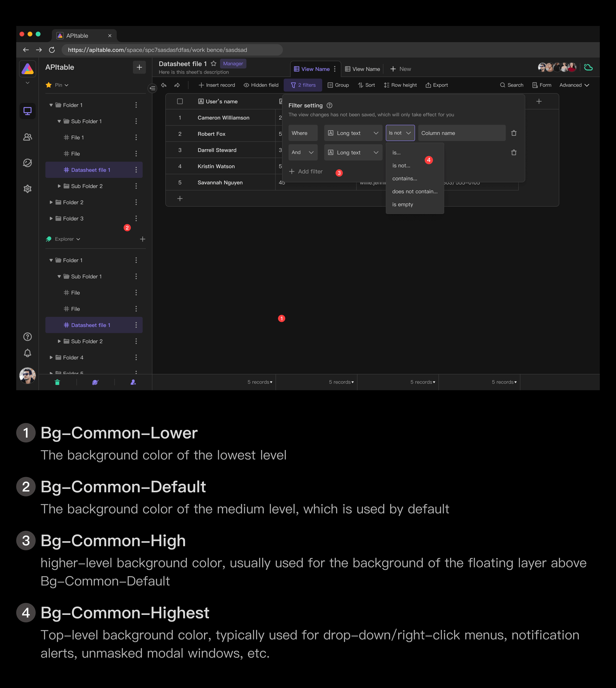Select the is not... option
The image size is (616, 688).
[415, 166]
